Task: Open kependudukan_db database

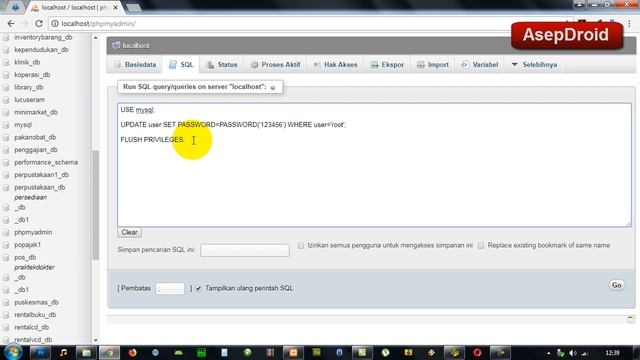Action: [x=41, y=50]
